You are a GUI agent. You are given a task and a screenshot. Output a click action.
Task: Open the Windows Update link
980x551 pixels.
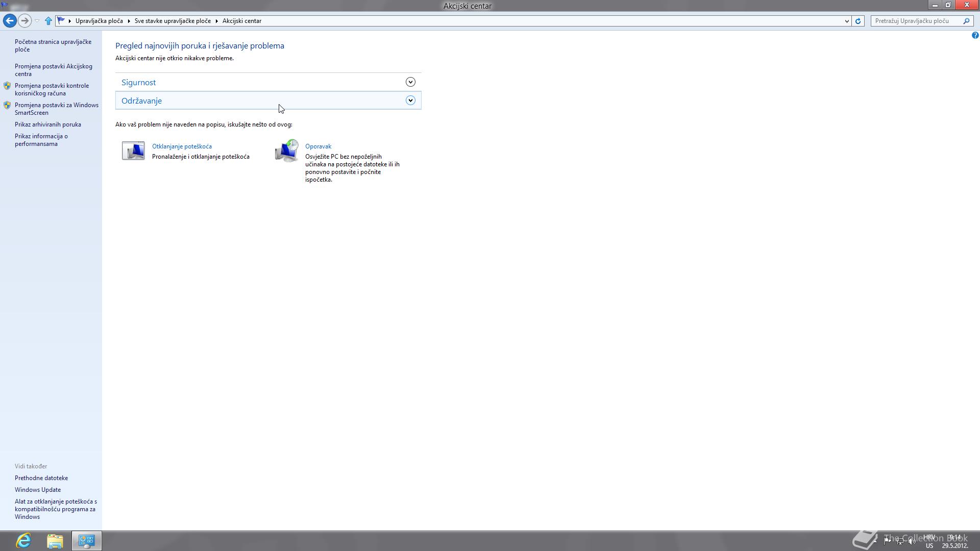(x=38, y=490)
